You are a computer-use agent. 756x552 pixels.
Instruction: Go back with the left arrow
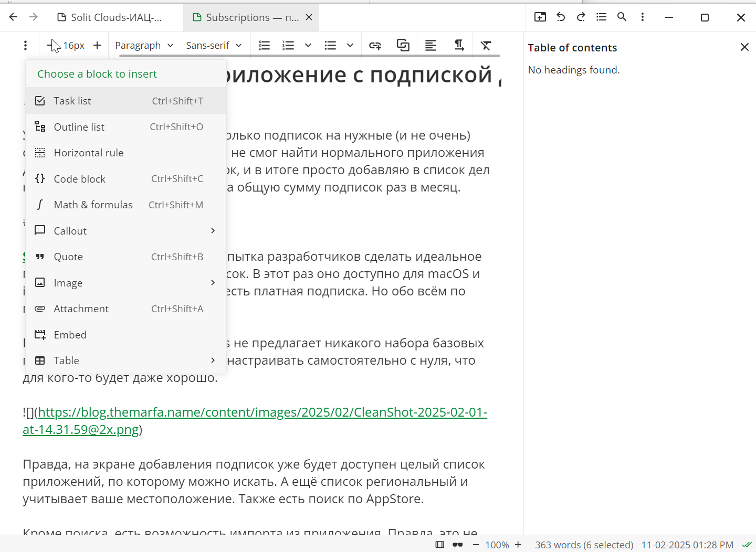point(14,17)
